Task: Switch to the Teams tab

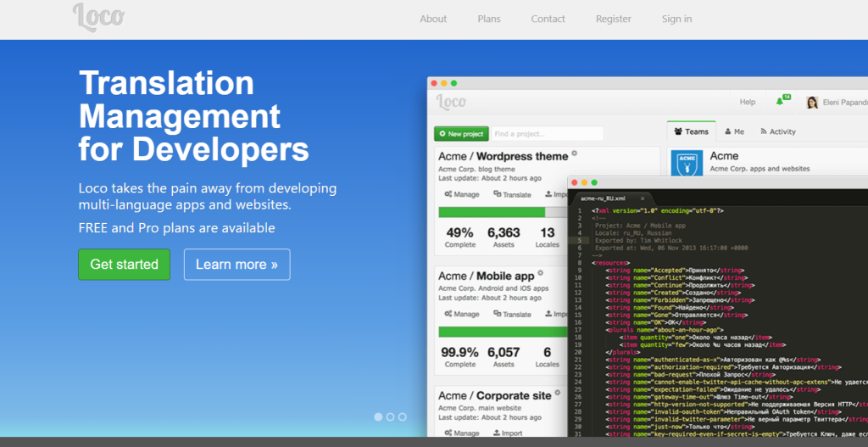Action: click(x=691, y=131)
